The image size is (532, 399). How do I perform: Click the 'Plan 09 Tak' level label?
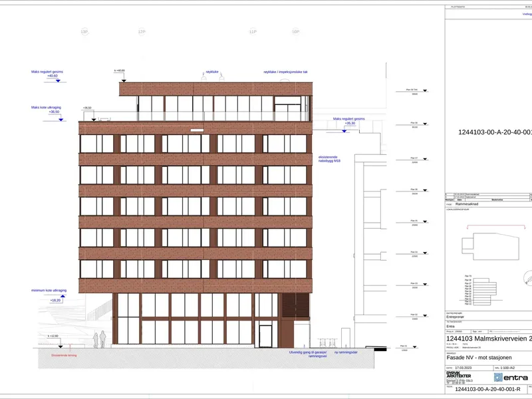tap(412, 90)
